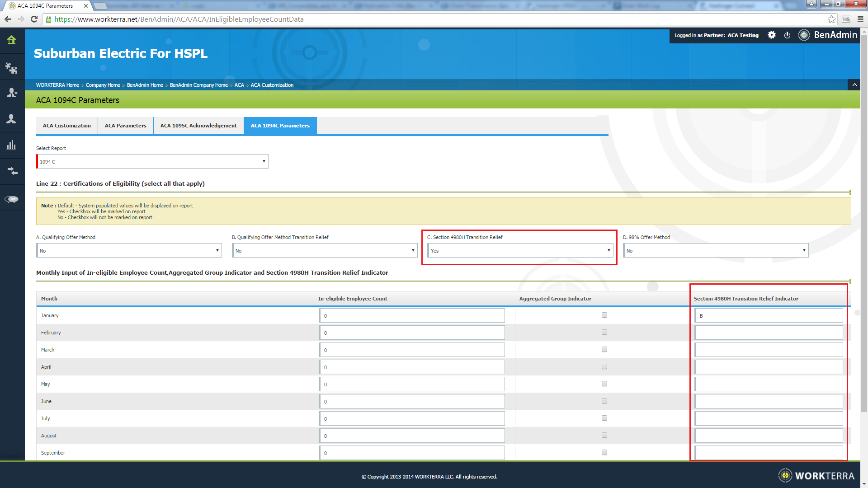This screenshot has height=488, width=868.
Task: Open the 98% Offer Method dropdown
Action: click(x=716, y=251)
